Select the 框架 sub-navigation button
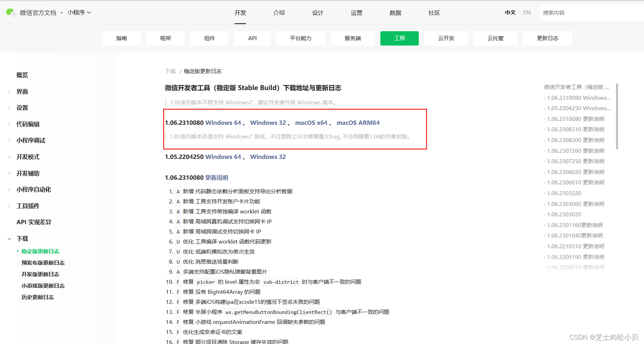Viewport: 644px width, 344px height. (x=166, y=38)
